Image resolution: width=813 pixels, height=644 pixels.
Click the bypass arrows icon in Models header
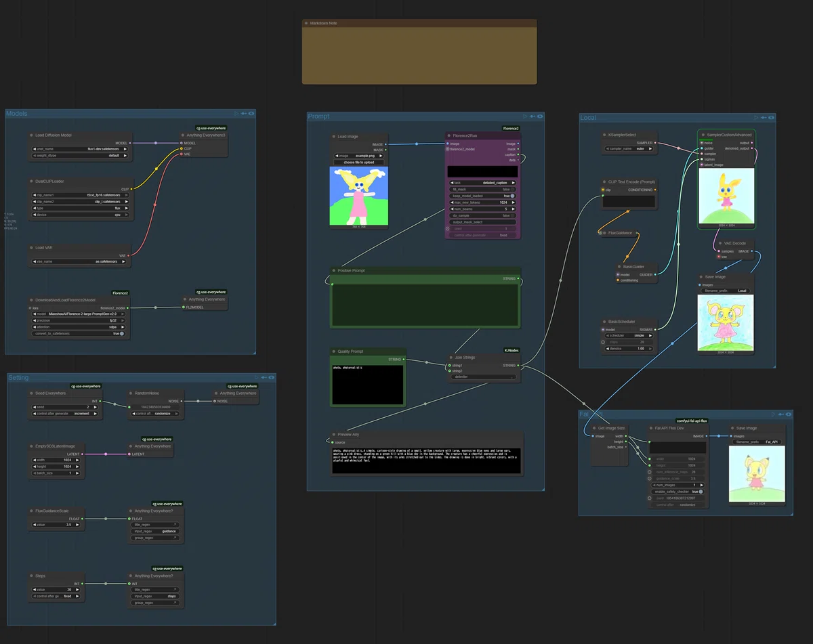243,114
